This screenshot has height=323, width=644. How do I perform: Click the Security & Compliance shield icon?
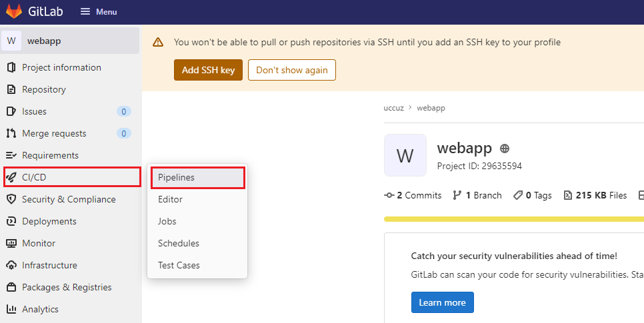pos(11,199)
